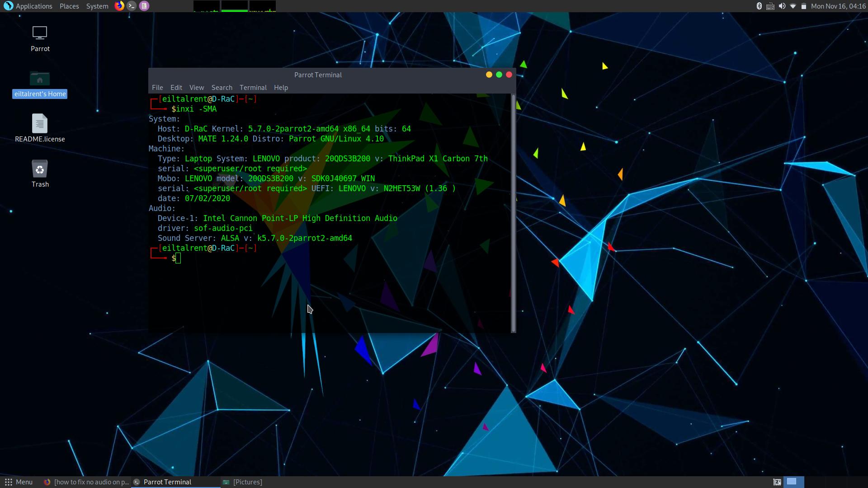This screenshot has width=868, height=488.
Task: Close Parrot Terminal with the red button
Action: click(x=509, y=75)
